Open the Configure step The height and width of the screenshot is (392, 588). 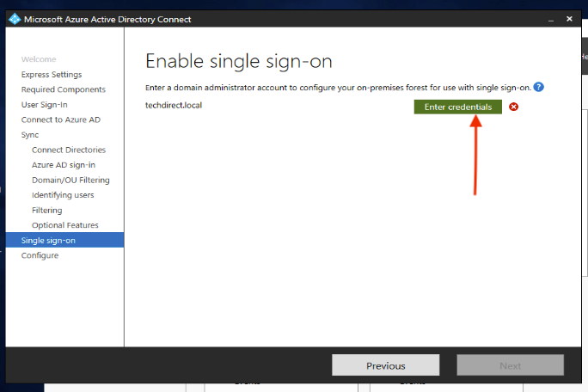pos(40,255)
